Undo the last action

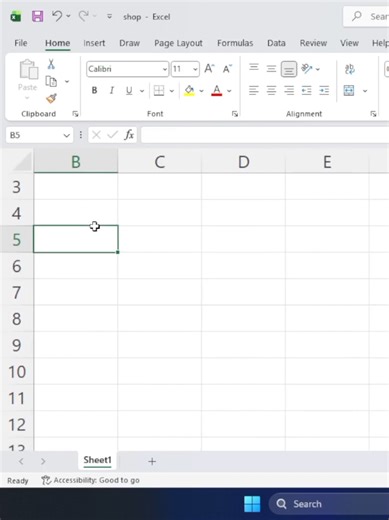(57, 16)
